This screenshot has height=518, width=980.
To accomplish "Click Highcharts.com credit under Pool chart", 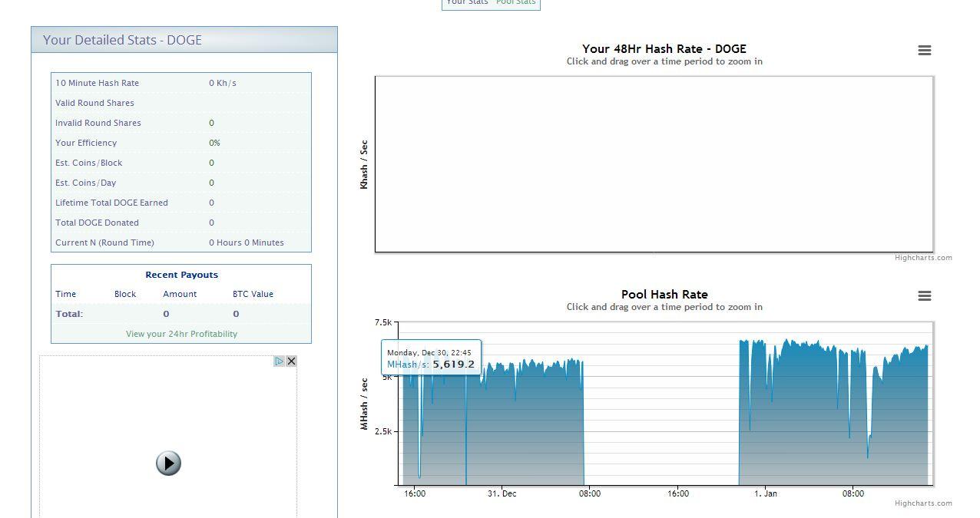I will 923,503.
